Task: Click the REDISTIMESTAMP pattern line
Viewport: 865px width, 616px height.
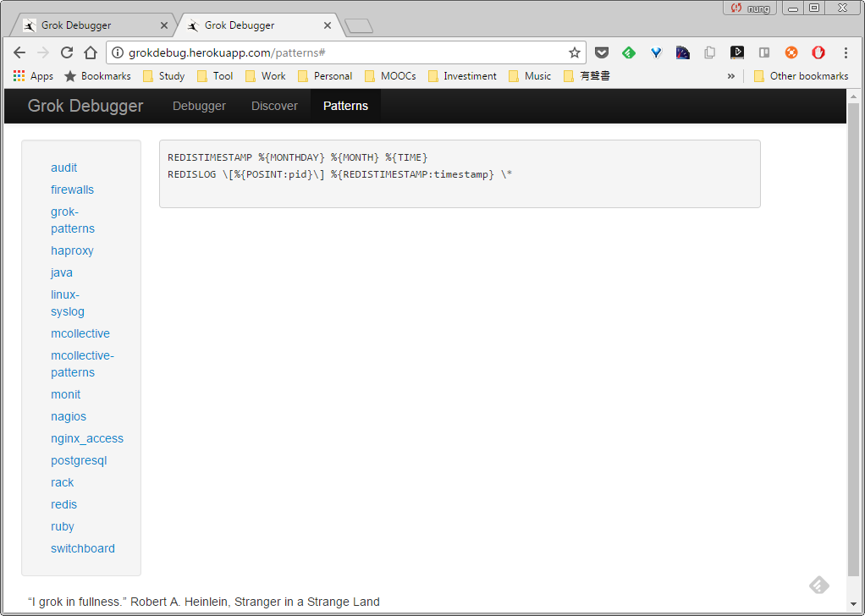Action: click(298, 157)
